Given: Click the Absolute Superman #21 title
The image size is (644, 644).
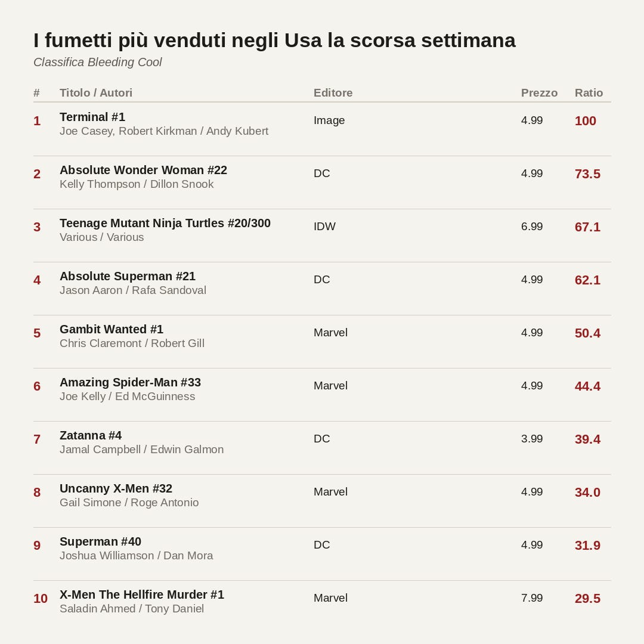Looking at the screenshot, I should tap(128, 276).
